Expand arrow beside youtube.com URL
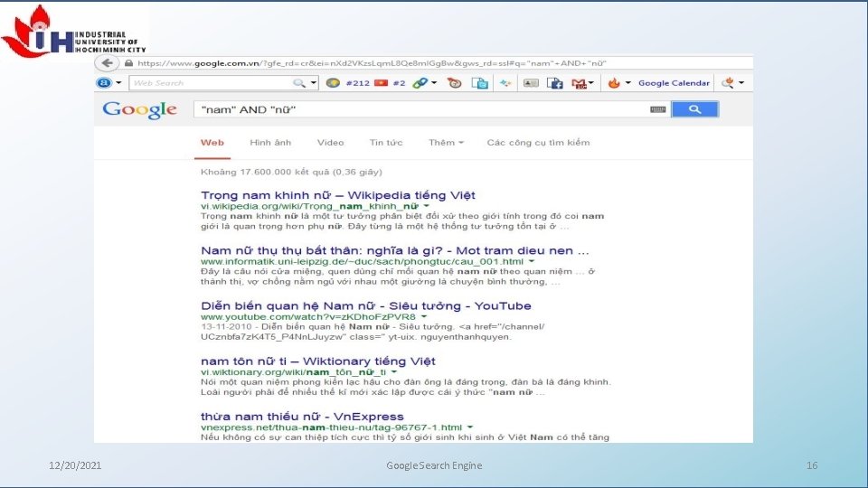 pyautogui.click(x=423, y=317)
